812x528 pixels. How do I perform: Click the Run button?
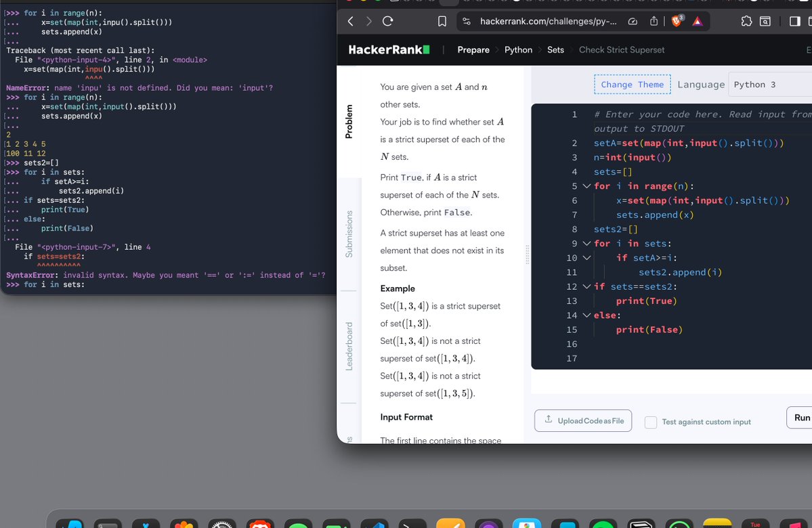tap(800, 418)
